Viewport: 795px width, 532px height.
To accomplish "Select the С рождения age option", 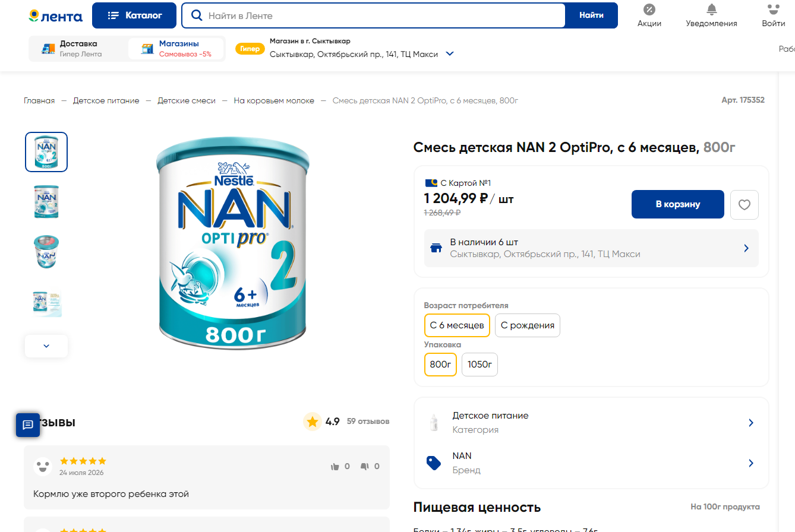I will pyautogui.click(x=528, y=325).
